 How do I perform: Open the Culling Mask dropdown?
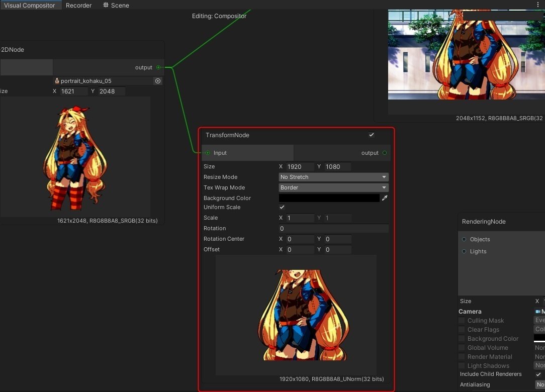point(539,320)
